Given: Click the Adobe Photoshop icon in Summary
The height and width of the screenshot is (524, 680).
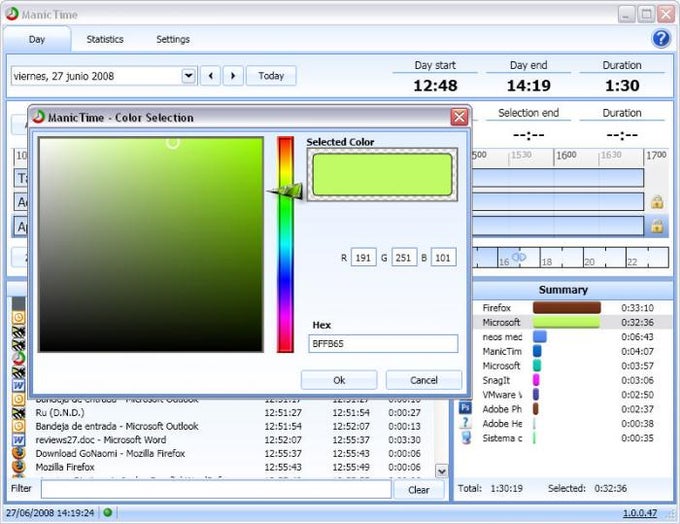Looking at the screenshot, I should pyautogui.click(x=465, y=408).
